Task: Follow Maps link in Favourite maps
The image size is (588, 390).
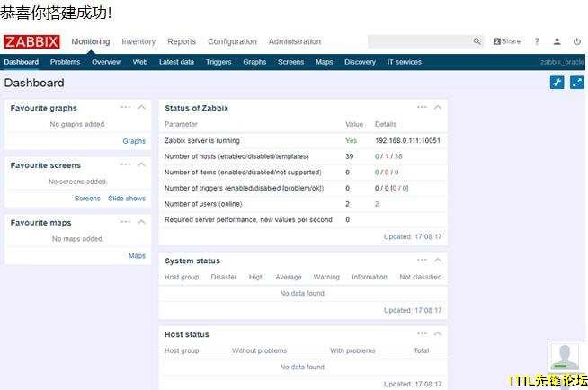Action: (x=137, y=256)
